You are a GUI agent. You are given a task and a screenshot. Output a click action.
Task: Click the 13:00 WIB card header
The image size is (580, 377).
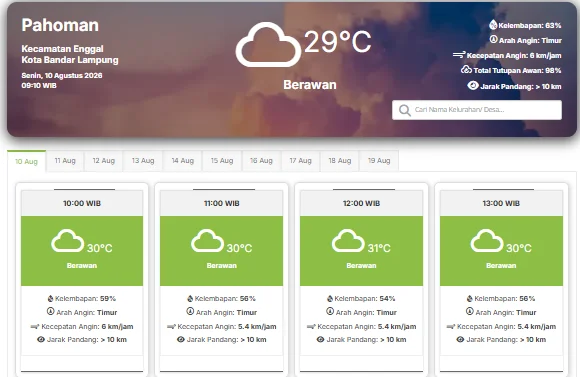(501, 203)
